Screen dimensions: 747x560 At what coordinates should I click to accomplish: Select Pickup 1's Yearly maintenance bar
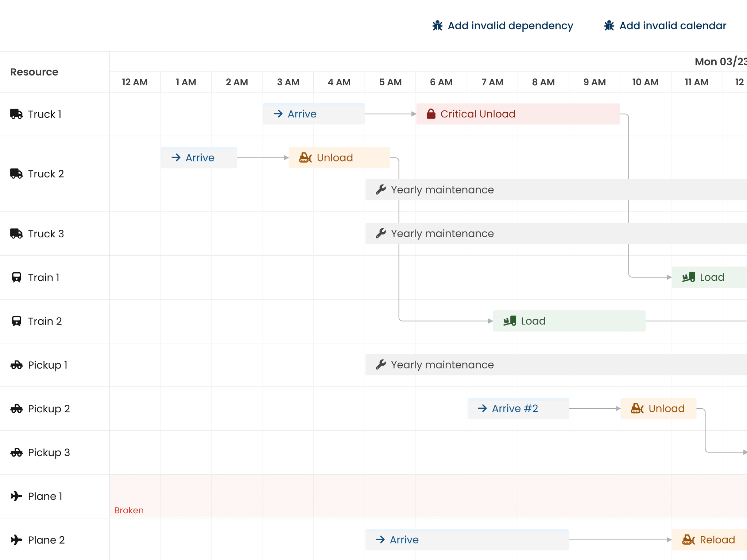coord(511,365)
